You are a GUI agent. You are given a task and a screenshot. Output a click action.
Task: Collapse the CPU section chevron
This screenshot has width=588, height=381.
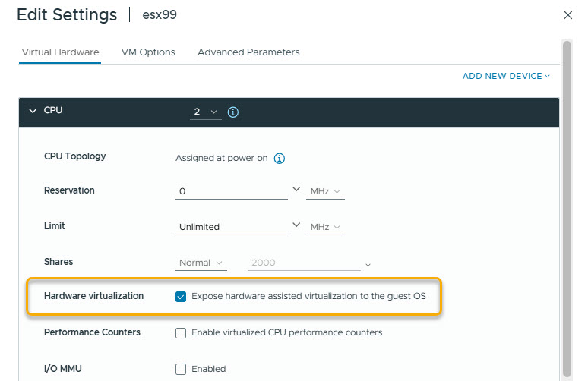(33, 111)
